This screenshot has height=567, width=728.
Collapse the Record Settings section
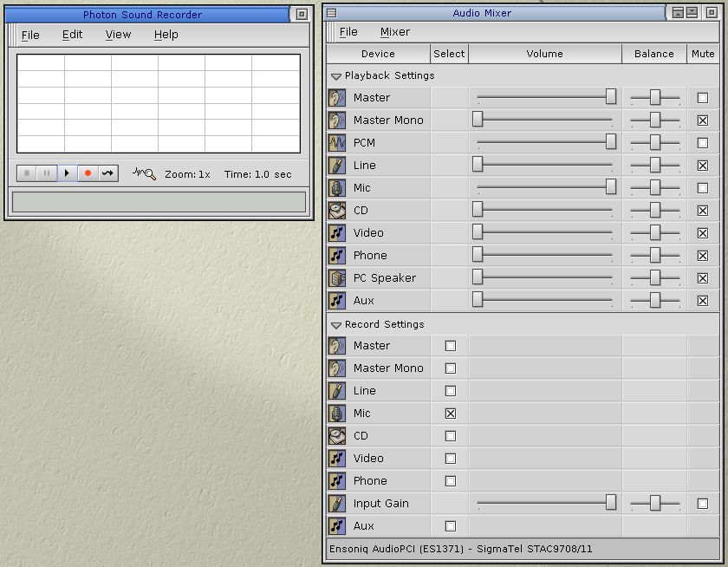336,325
